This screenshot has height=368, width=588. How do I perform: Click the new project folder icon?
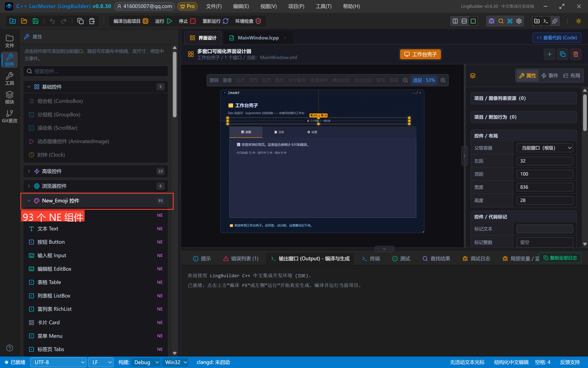(x=12, y=21)
